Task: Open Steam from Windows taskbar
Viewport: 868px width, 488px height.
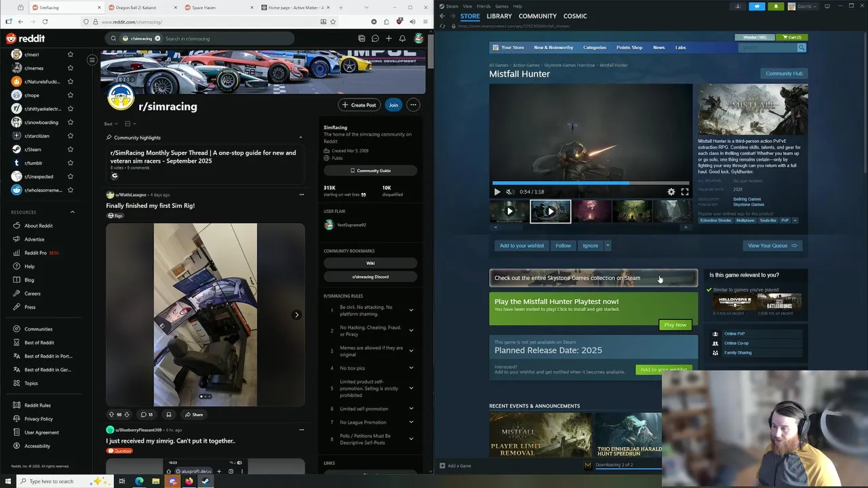Action: point(205,481)
